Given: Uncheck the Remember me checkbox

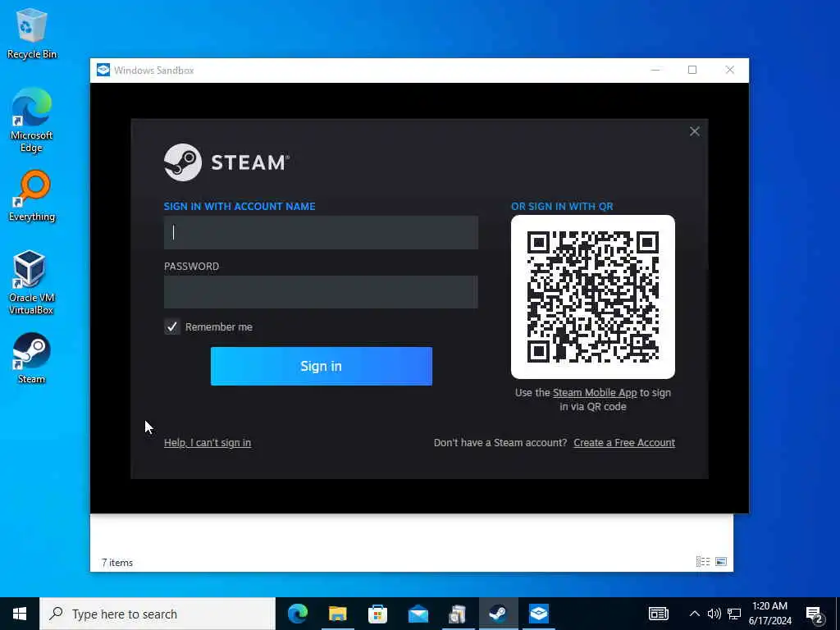Looking at the screenshot, I should (x=172, y=326).
